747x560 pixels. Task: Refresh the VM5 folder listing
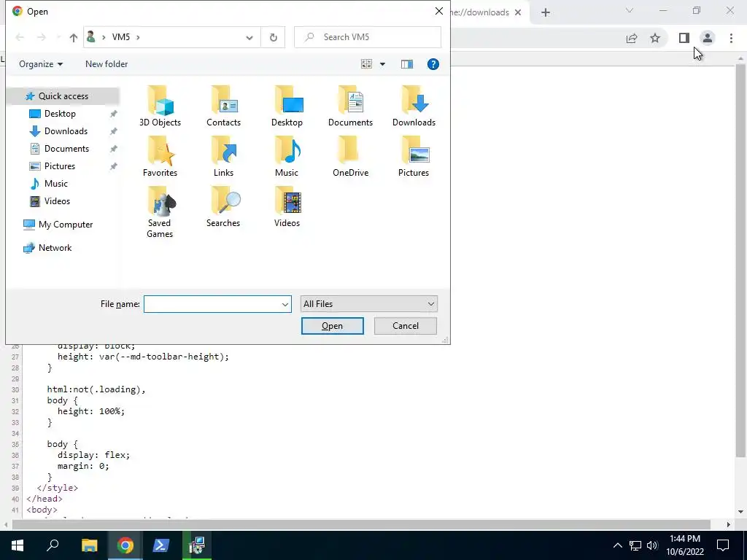273,37
